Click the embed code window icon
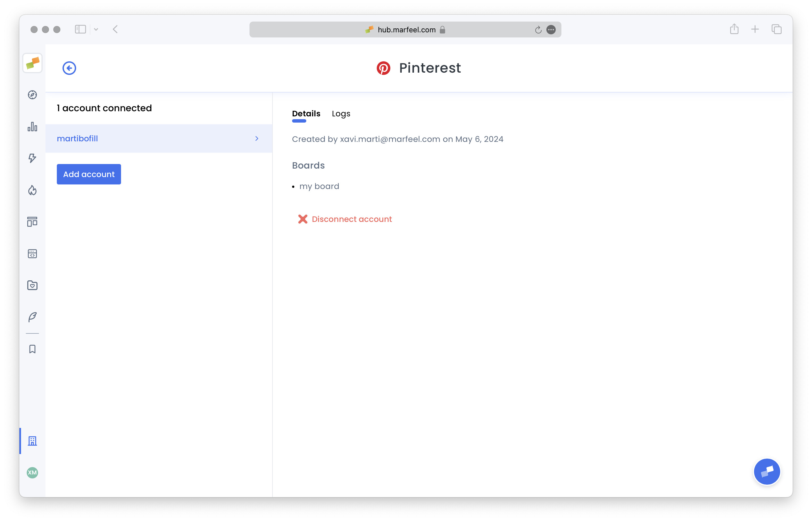 [32, 253]
